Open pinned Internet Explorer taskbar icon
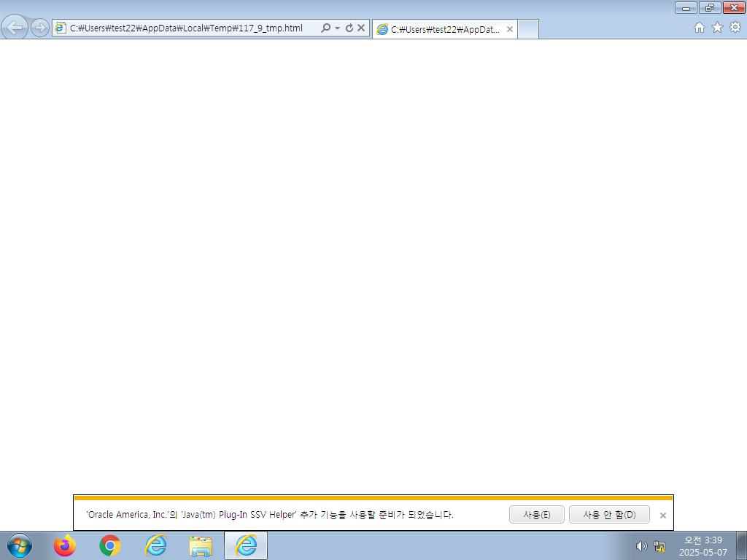Screen dimensions: 747x560 coord(155,545)
